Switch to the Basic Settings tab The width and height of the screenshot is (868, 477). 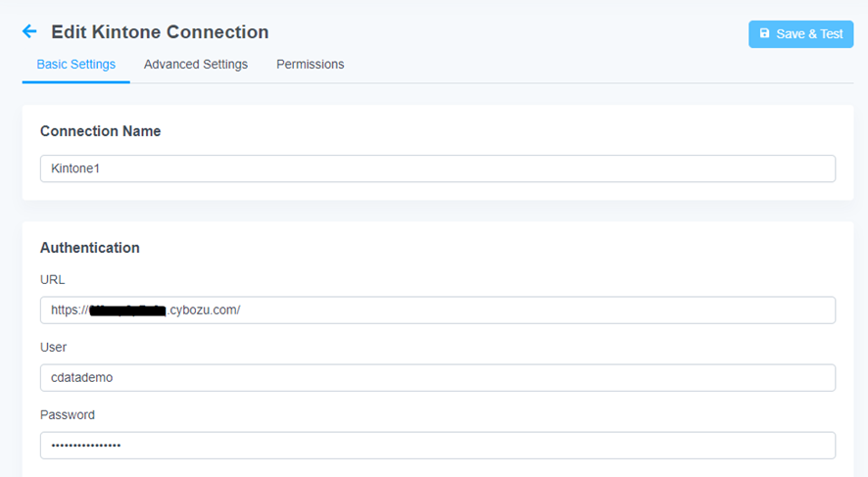coord(75,65)
